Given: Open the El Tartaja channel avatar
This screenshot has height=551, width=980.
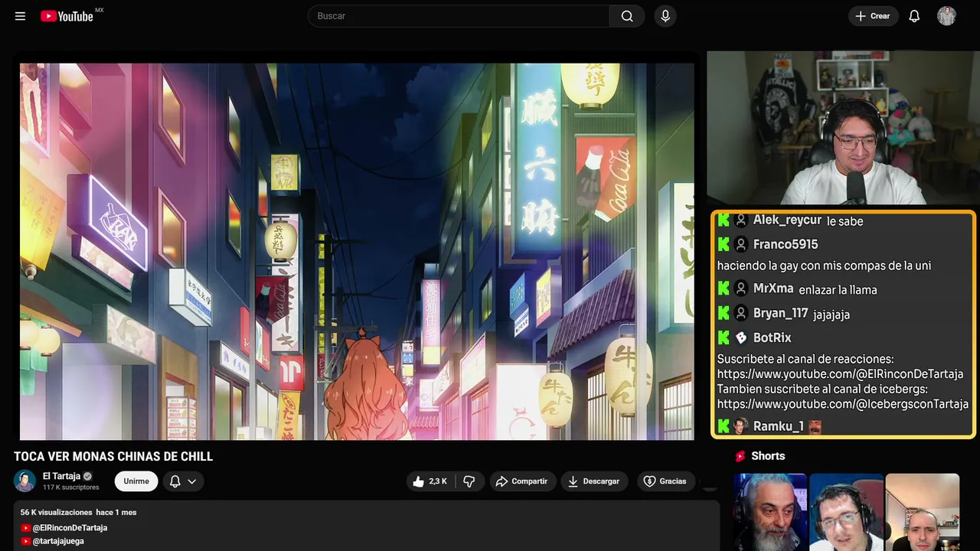Looking at the screenshot, I should click(x=25, y=481).
